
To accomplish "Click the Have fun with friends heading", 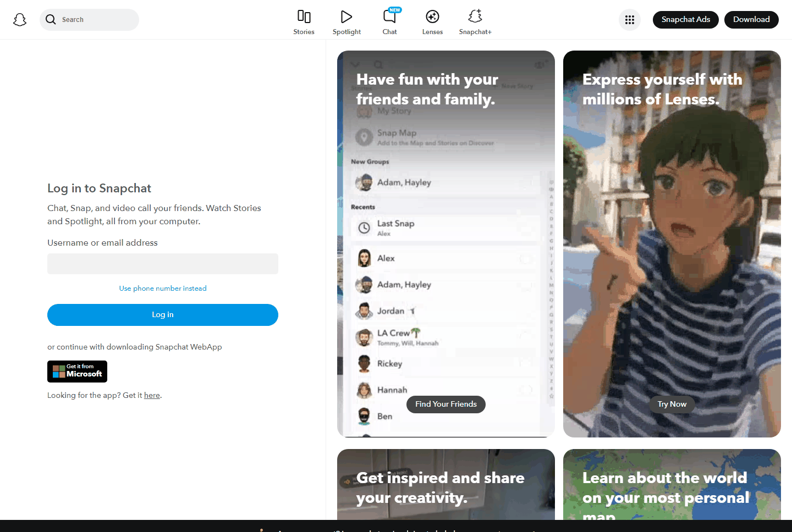I will [x=427, y=89].
